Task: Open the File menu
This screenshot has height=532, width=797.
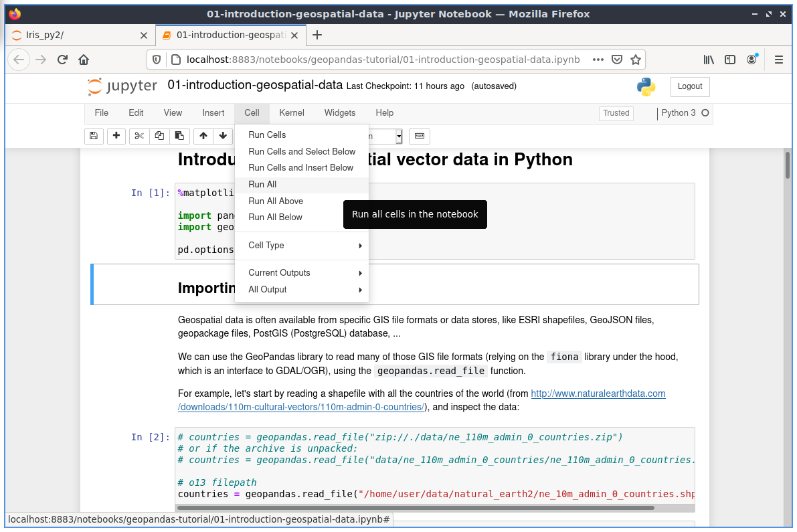Action: point(102,113)
